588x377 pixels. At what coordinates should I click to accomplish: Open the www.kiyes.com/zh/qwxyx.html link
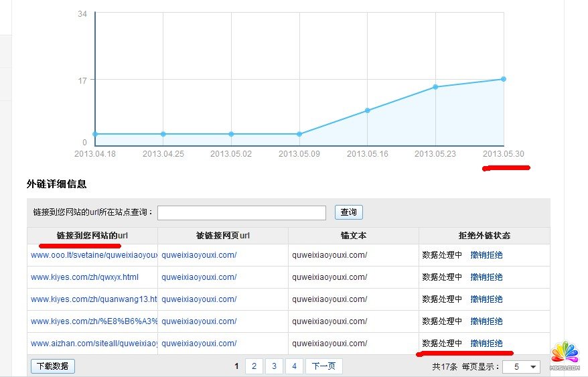(84, 277)
